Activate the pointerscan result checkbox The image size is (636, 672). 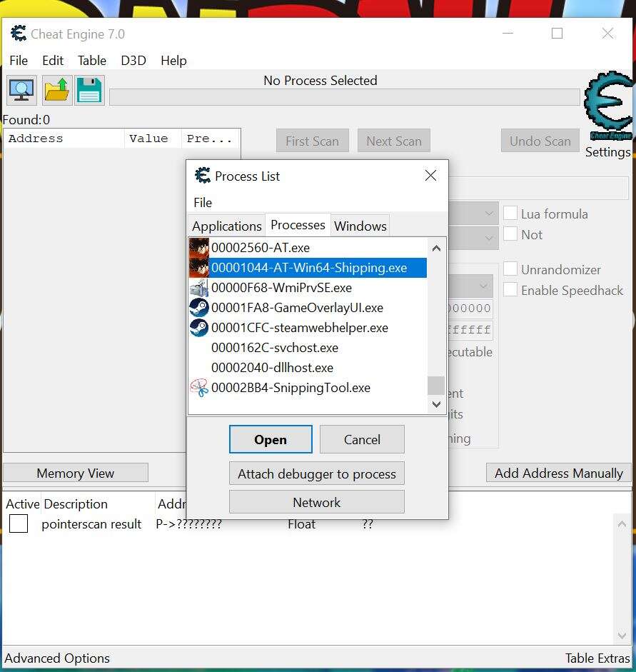coord(19,524)
